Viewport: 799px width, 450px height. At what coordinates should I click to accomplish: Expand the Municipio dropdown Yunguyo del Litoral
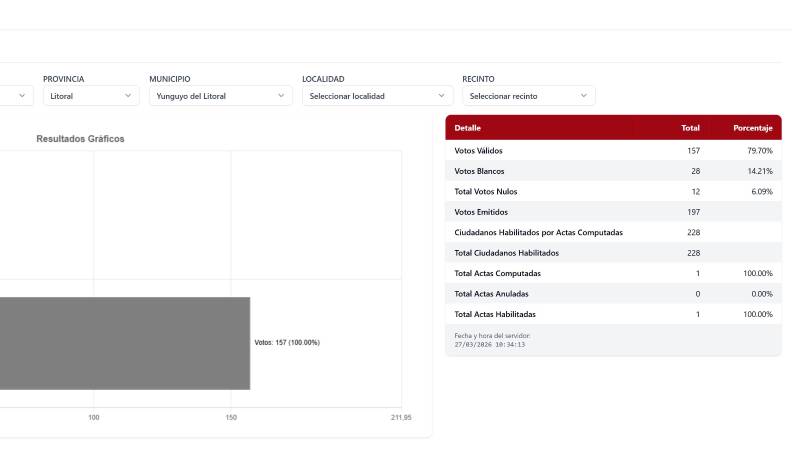click(221, 96)
